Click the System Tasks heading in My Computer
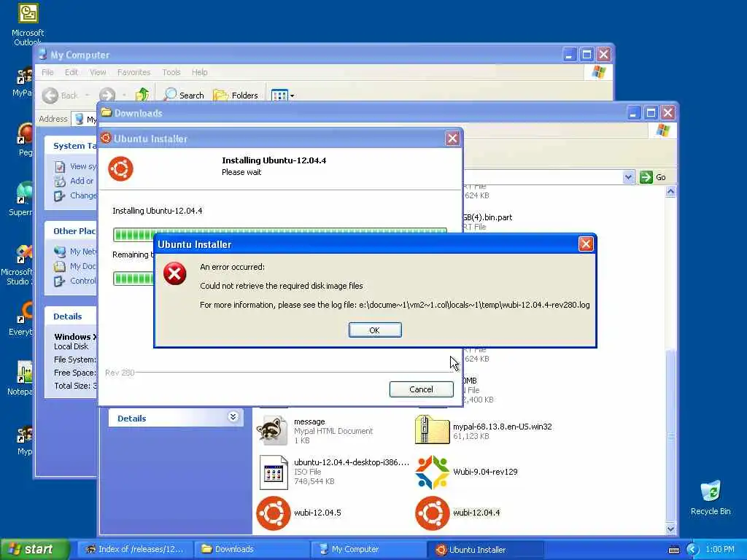747x560 pixels. pyautogui.click(x=75, y=146)
